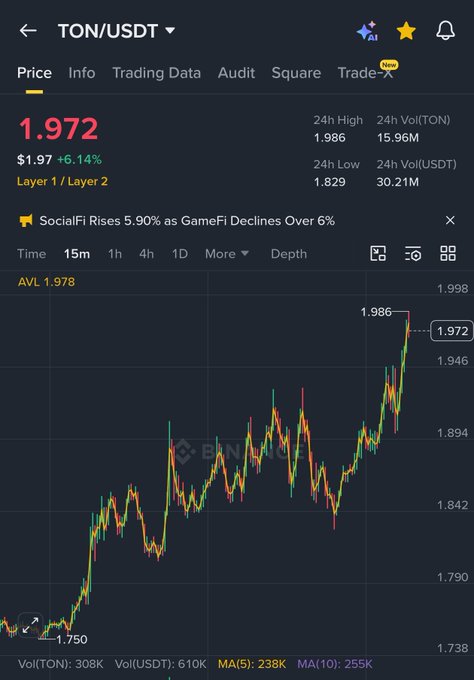This screenshot has width=474, height=680.
Task: Tap the yellow megaphone announcement icon
Action: pos(26,221)
